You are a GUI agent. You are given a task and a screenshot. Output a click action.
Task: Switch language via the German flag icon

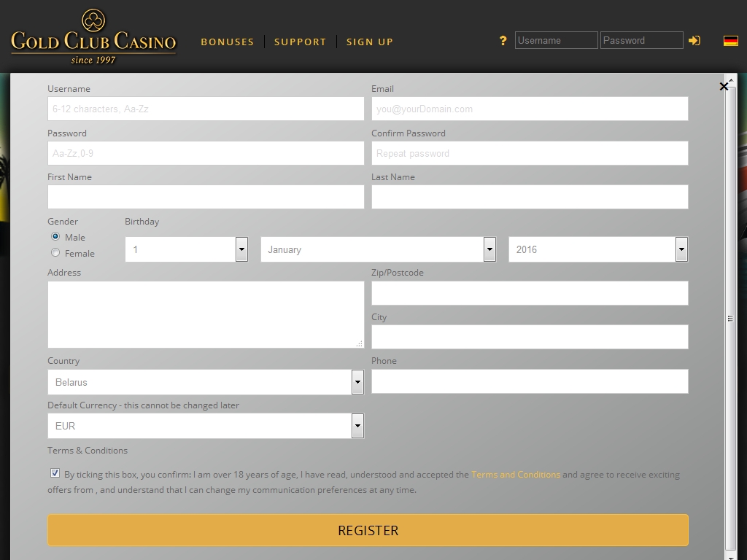(x=730, y=41)
